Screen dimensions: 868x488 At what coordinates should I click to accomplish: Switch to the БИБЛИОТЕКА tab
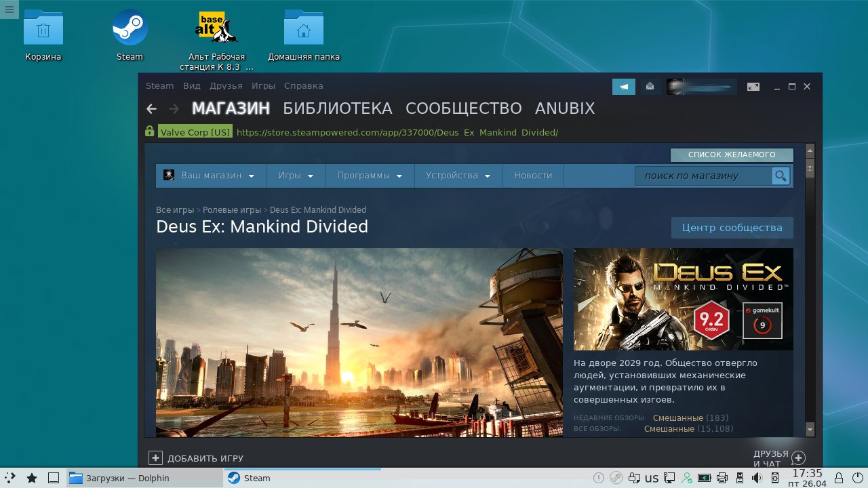coord(338,108)
